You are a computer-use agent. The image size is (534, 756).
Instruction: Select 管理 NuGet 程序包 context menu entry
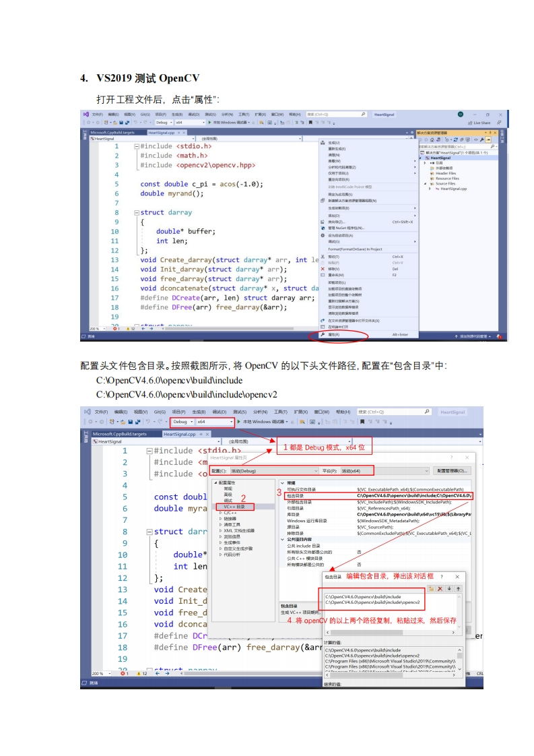click(345, 228)
